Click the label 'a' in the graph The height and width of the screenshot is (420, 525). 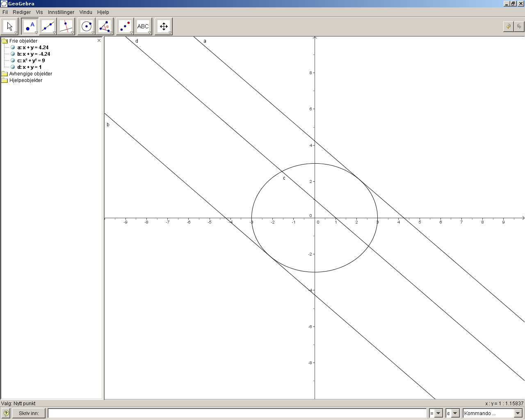tap(205, 41)
